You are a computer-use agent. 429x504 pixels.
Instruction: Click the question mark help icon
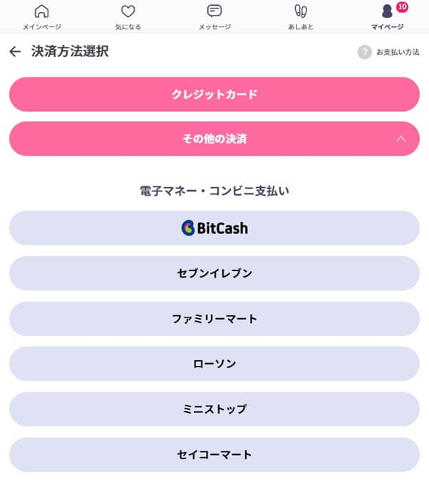(365, 52)
